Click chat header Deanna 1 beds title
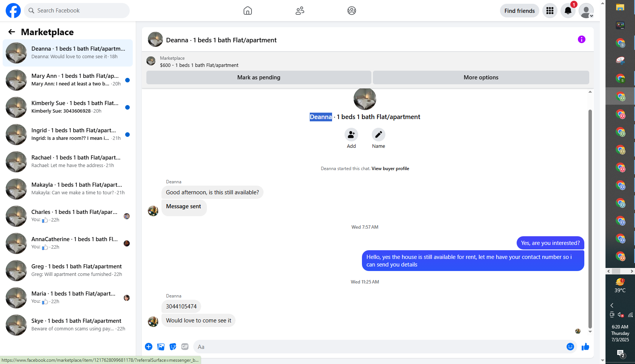 [221, 40]
